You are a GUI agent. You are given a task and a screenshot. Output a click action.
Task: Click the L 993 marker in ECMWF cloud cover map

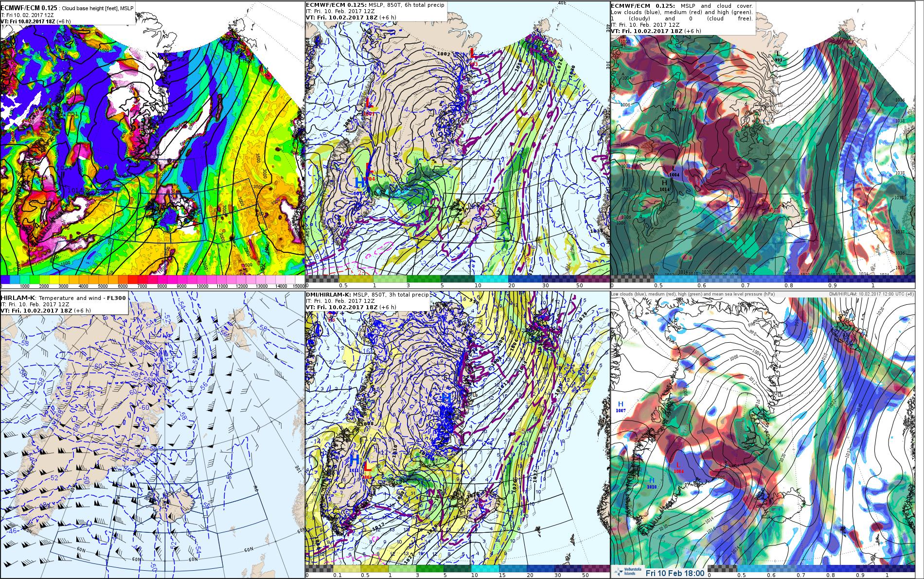click(x=778, y=56)
